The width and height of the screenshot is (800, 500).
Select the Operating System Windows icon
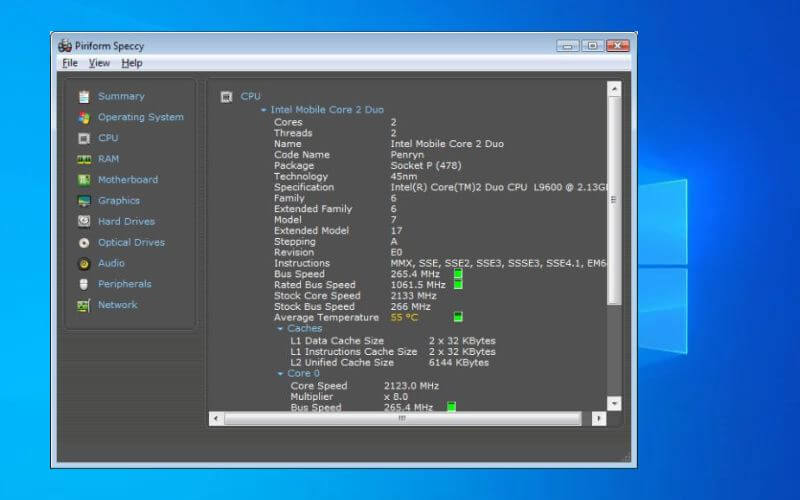[84, 118]
